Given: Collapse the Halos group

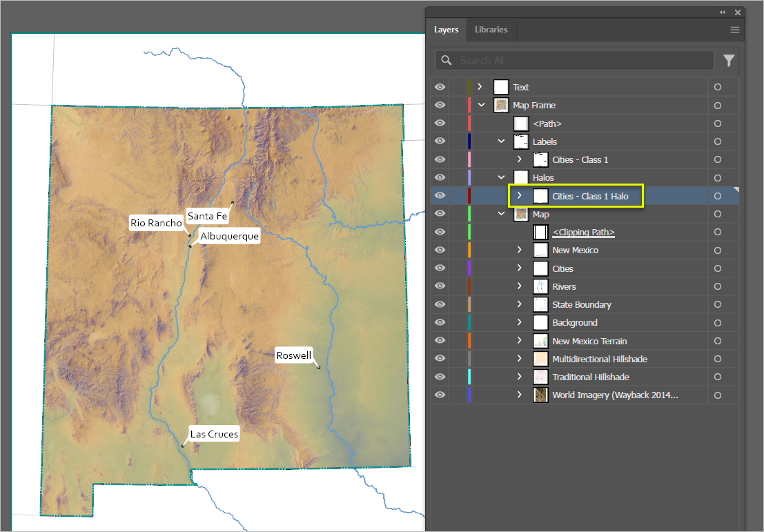Looking at the screenshot, I should point(500,177).
